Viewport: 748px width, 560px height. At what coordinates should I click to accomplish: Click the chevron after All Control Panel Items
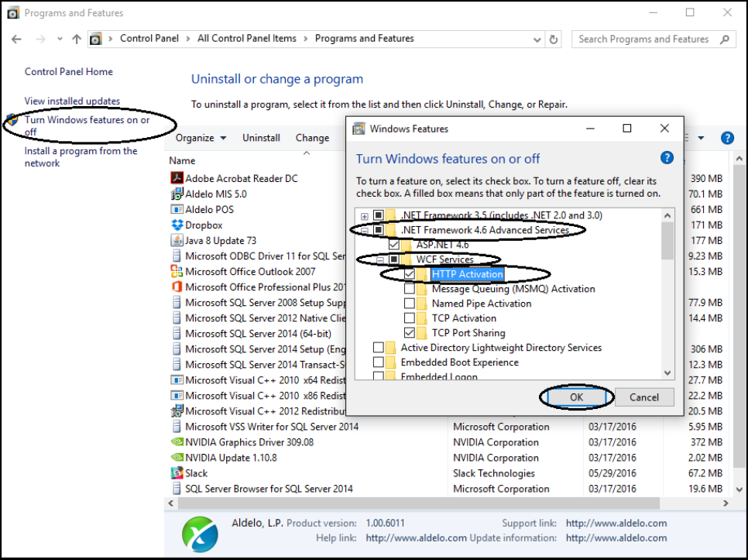(x=306, y=39)
